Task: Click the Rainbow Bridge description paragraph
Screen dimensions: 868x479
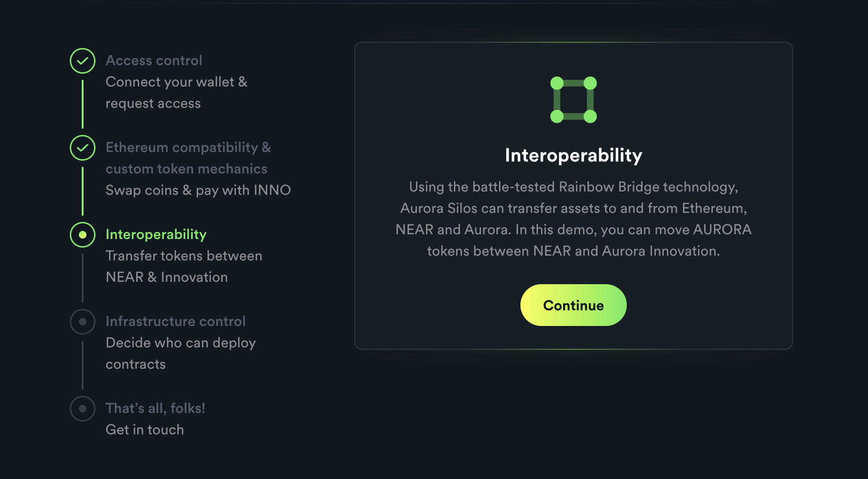Action: 574,219
